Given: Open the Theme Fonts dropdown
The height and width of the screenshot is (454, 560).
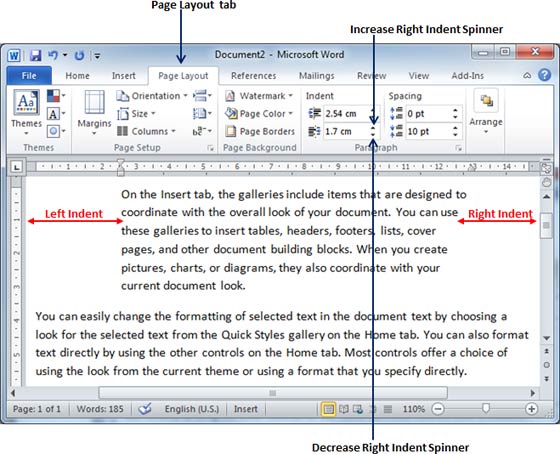Looking at the screenshot, I should [56, 114].
